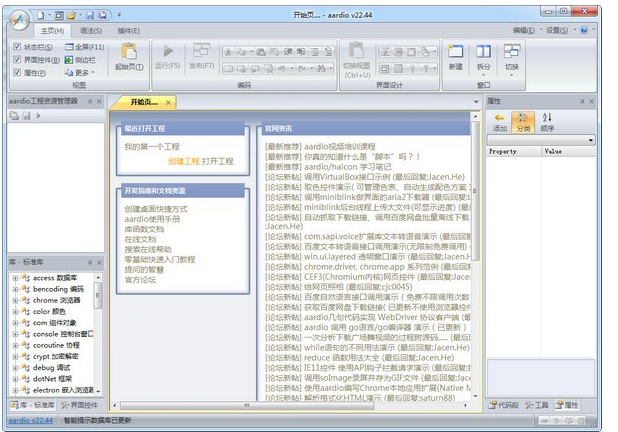Close the 属性 panel with its X

point(591,101)
